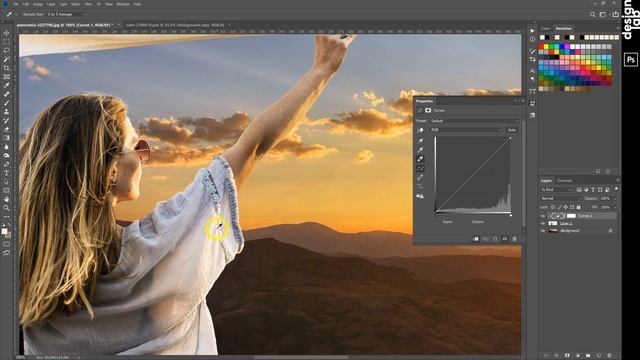Open the Actions play icon in panel strip

(x=532, y=31)
